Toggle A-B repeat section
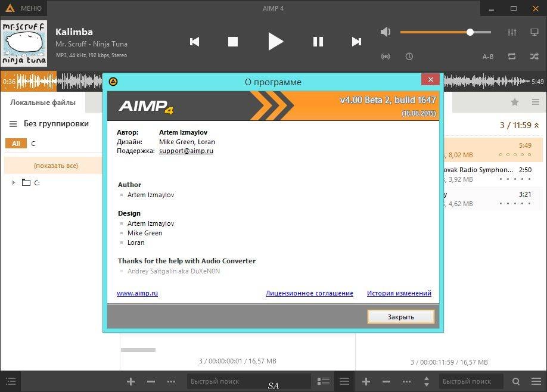Screen dimensions: 547x392 tap(487, 57)
